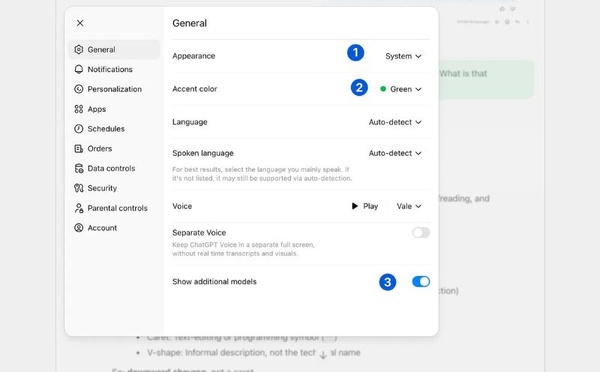Click the Parental controls person icon

coord(79,208)
